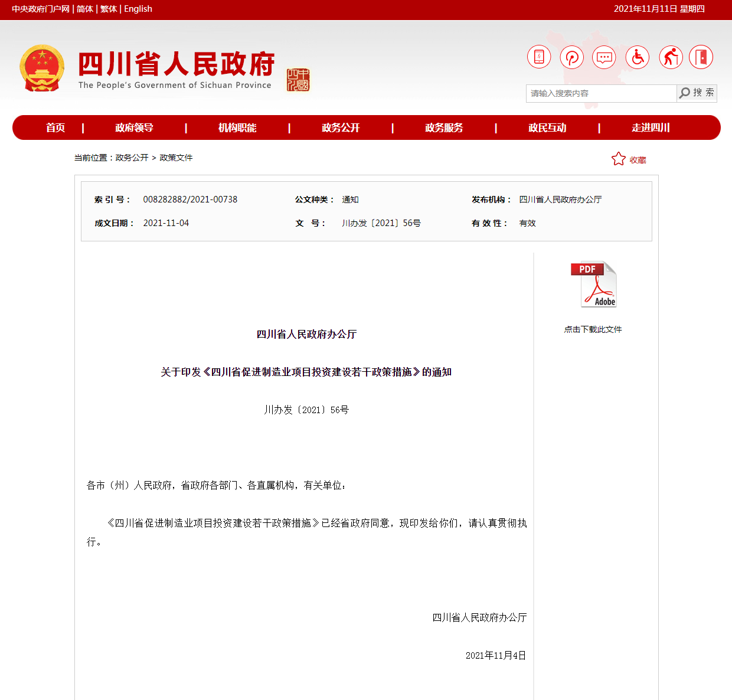Click the 搜索 search button
732x700 pixels.
(x=697, y=93)
